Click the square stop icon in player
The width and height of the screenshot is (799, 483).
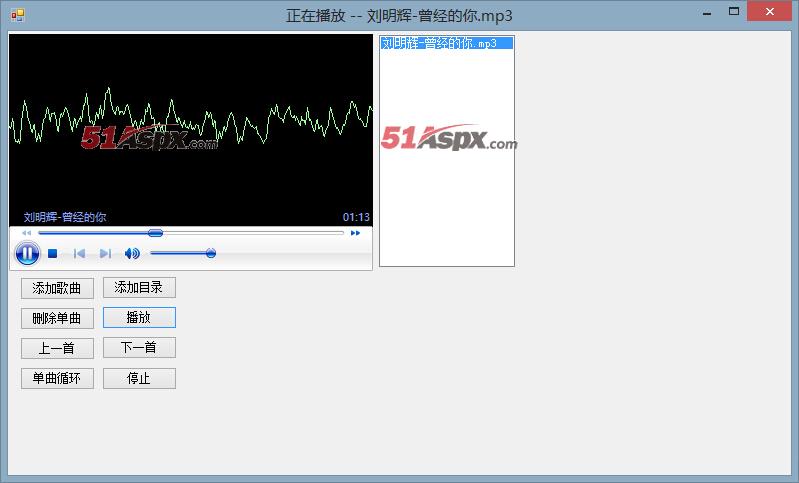tap(52, 253)
